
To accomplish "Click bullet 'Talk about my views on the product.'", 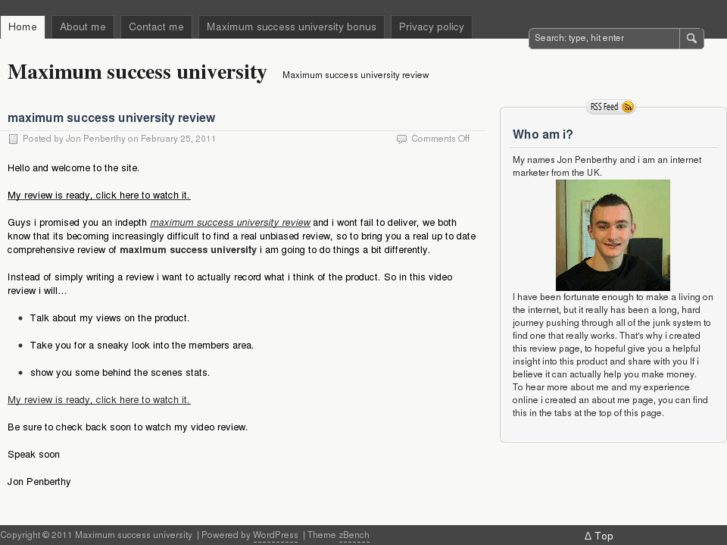I will click(110, 318).
